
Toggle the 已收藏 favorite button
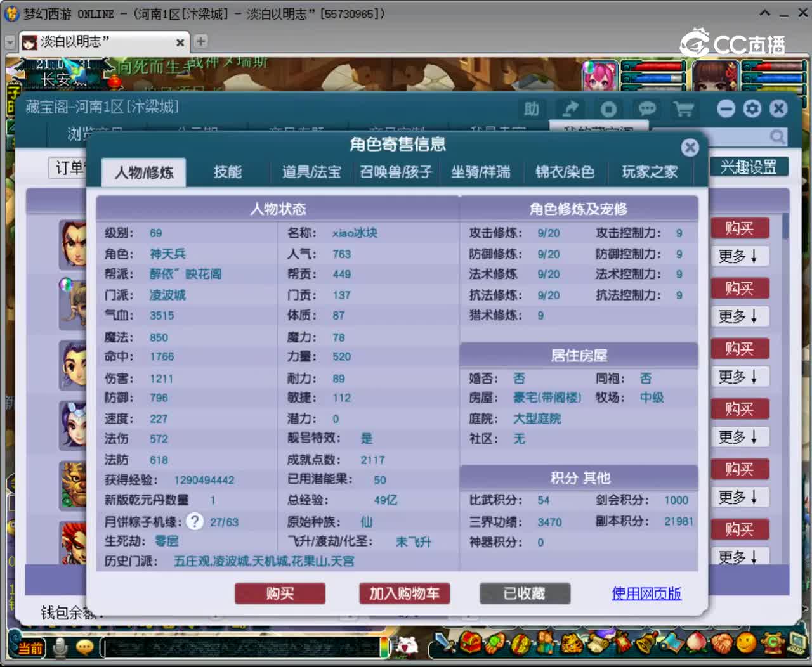525,593
